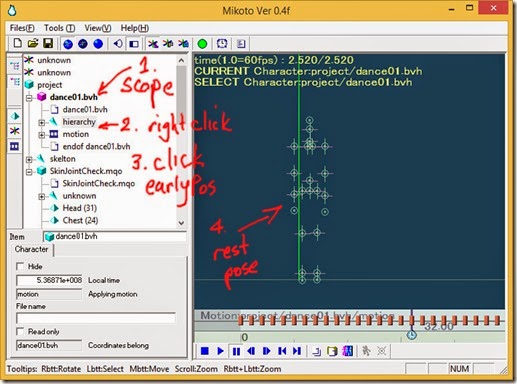Toggle the Read only checkbox
This screenshot has width=517, height=384.
coord(20,331)
